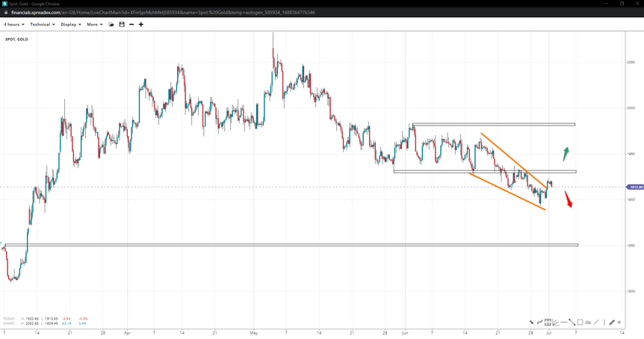Expand the Technical indicators dropdown

42,25
